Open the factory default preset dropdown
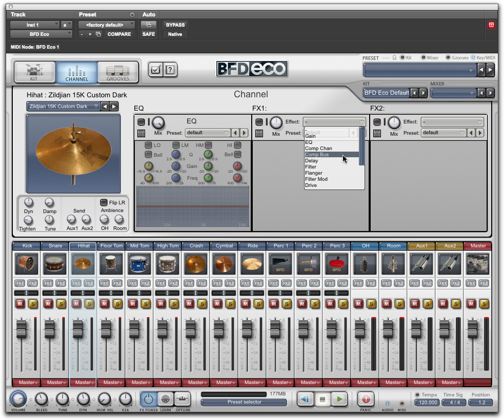Viewport: 504px width, 420px height. tap(106, 25)
